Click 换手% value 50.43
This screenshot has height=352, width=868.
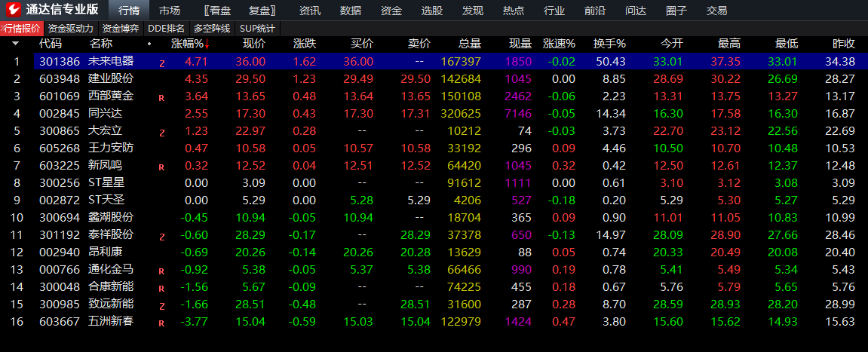(x=611, y=62)
